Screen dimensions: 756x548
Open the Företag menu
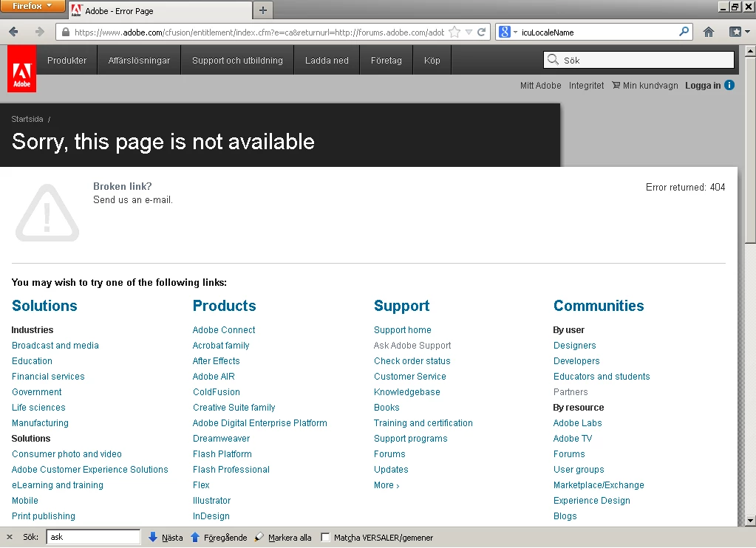point(386,61)
